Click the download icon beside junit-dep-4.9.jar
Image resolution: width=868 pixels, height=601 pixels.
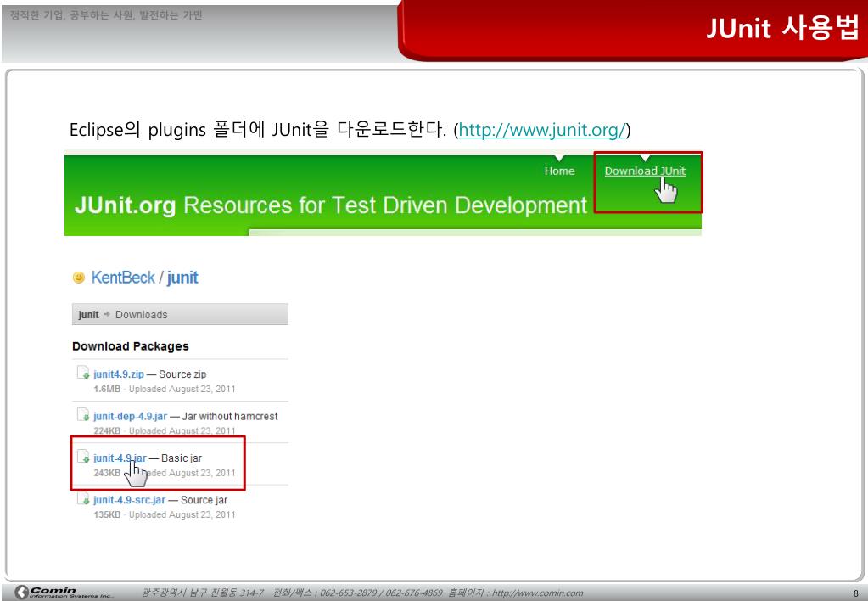click(x=83, y=415)
